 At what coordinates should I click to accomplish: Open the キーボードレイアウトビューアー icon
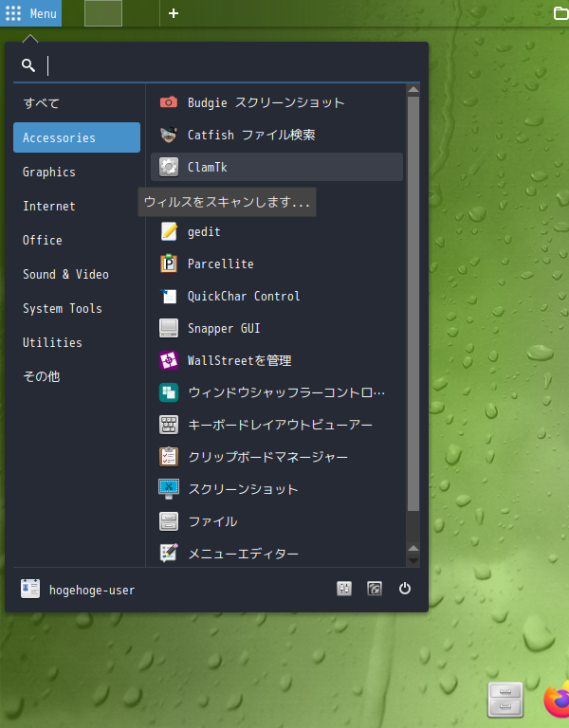(169, 425)
